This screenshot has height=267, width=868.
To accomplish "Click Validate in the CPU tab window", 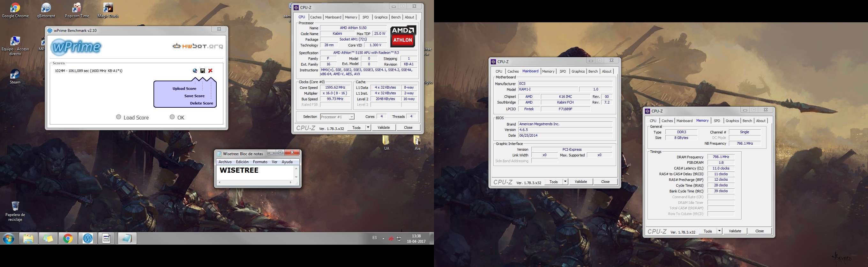I will tap(384, 127).
